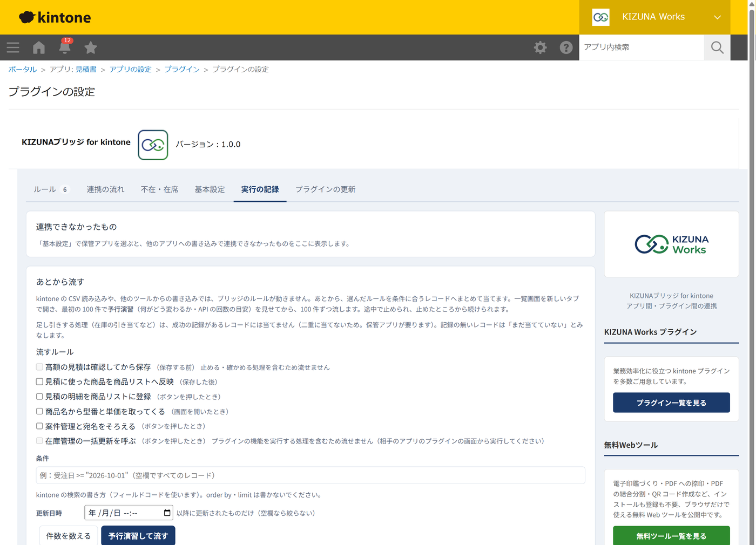Expand the KIZUNA Works account dropdown

point(654,17)
